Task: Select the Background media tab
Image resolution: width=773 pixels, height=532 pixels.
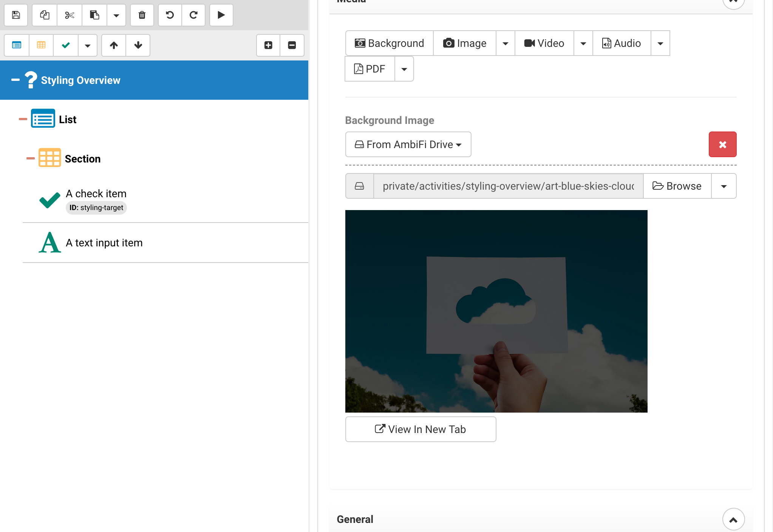Action: tap(390, 43)
